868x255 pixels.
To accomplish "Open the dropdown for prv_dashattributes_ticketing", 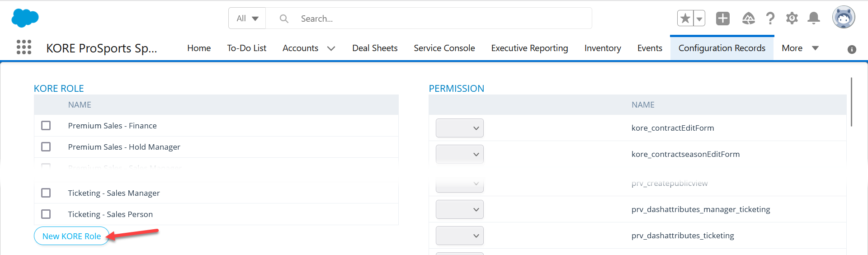I will point(460,236).
